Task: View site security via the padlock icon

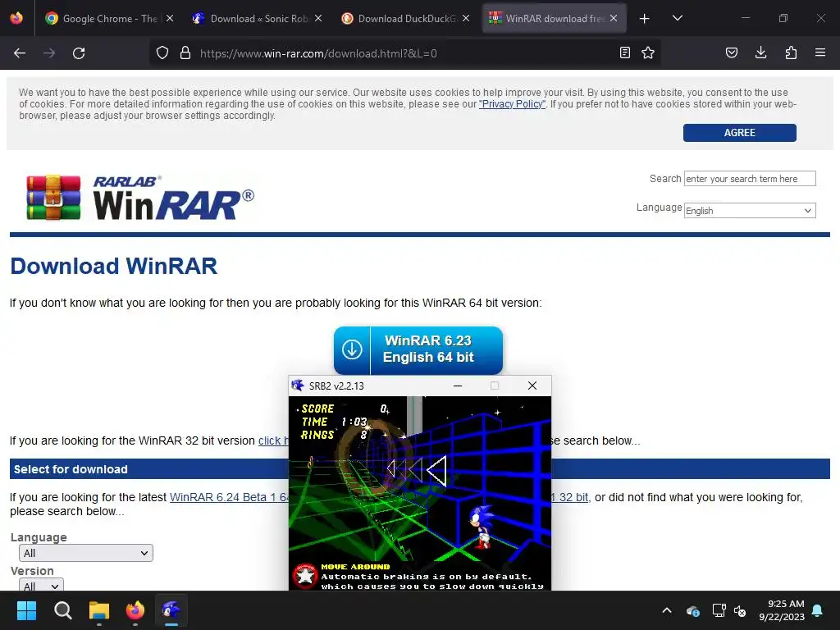Action: 185,53
